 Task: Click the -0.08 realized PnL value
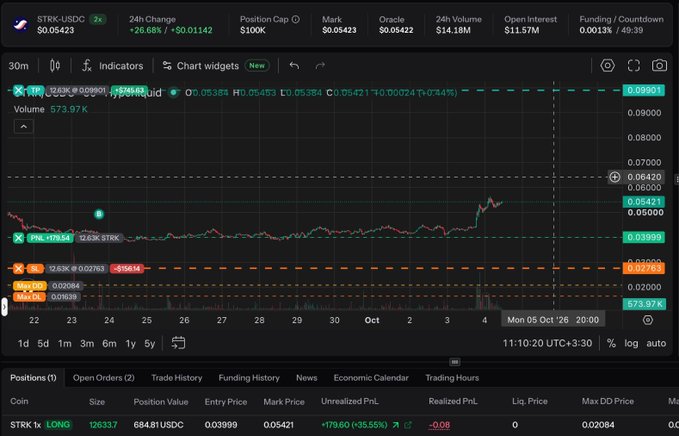pos(439,425)
